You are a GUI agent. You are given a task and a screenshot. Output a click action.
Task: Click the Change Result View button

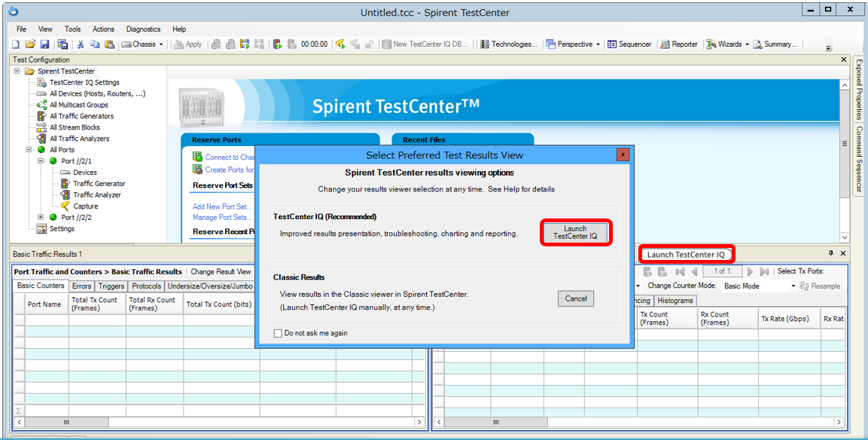pyautogui.click(x=221, y=271)
